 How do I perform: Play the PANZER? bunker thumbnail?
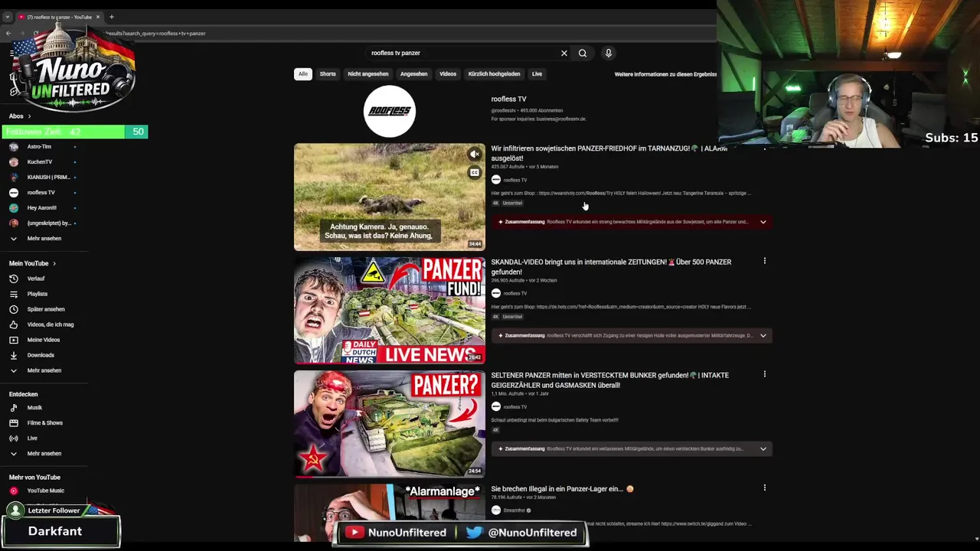(390, 424)
